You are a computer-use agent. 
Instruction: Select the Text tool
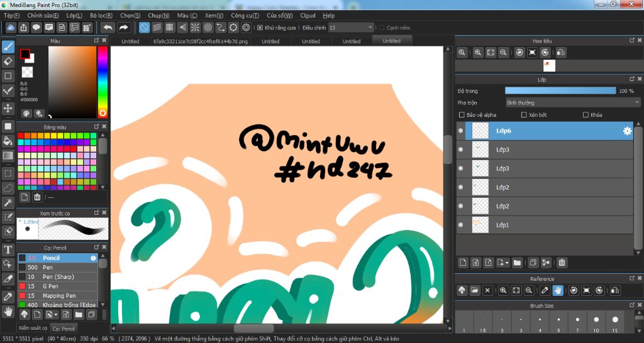click(x=8, y=249)
